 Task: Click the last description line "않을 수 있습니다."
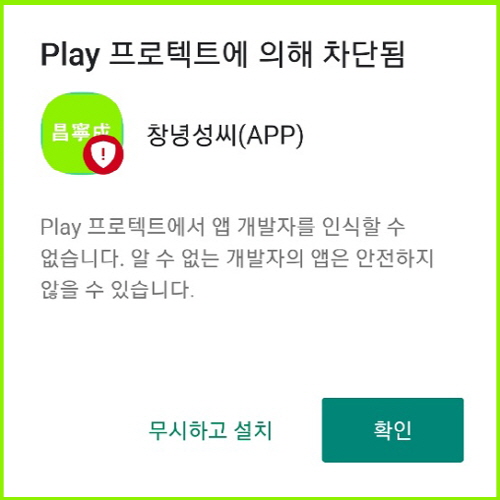click(117, 289)
